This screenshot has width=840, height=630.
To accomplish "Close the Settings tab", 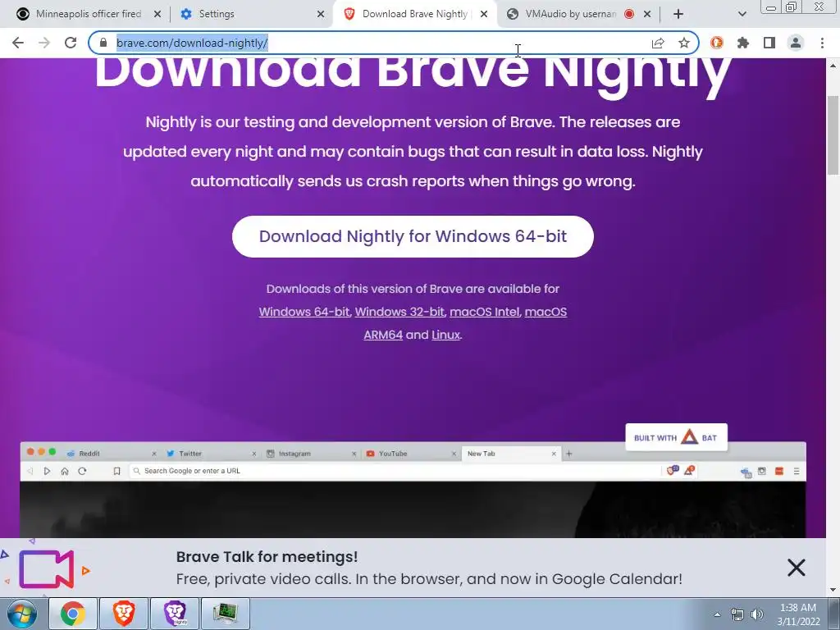I will [x=321, y=14].
